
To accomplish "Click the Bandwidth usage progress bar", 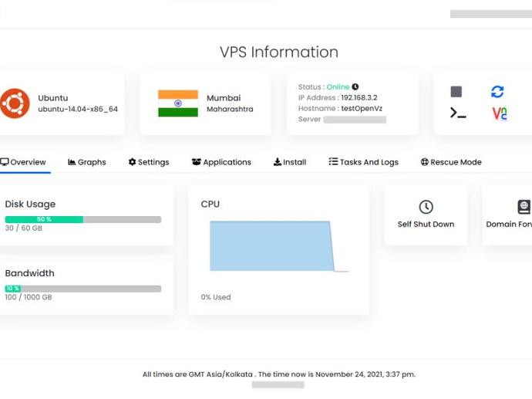I will [83, 289].
